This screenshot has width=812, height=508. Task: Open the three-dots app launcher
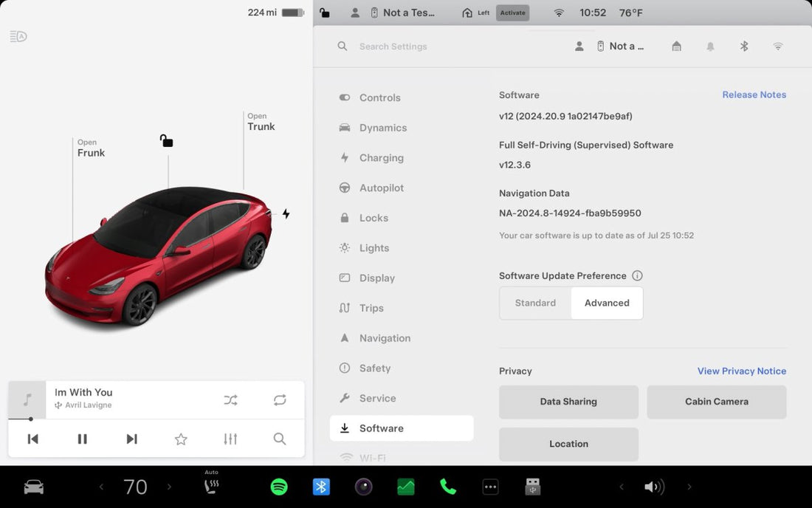tap(490, 487)
